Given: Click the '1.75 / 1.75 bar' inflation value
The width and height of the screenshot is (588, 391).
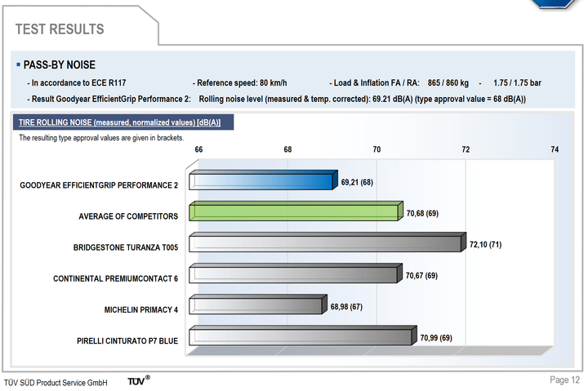Looking at the screenshot, I should click(517, 82).
